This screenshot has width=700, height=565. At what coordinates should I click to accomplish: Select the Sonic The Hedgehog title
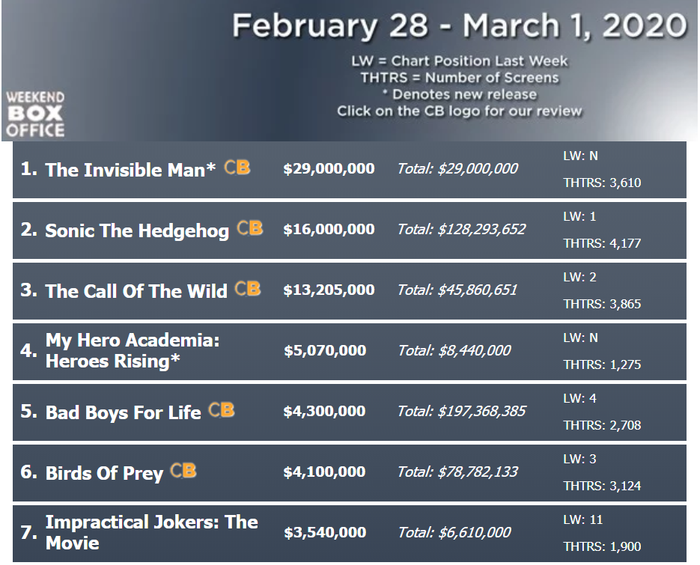tap(137, 231)
